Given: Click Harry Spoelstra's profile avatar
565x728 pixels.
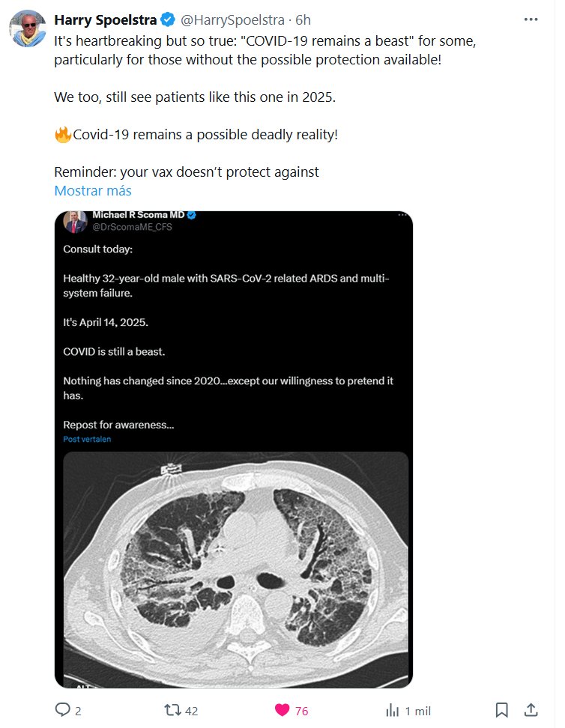Looking at the screenshot, I should coord(26,28).
